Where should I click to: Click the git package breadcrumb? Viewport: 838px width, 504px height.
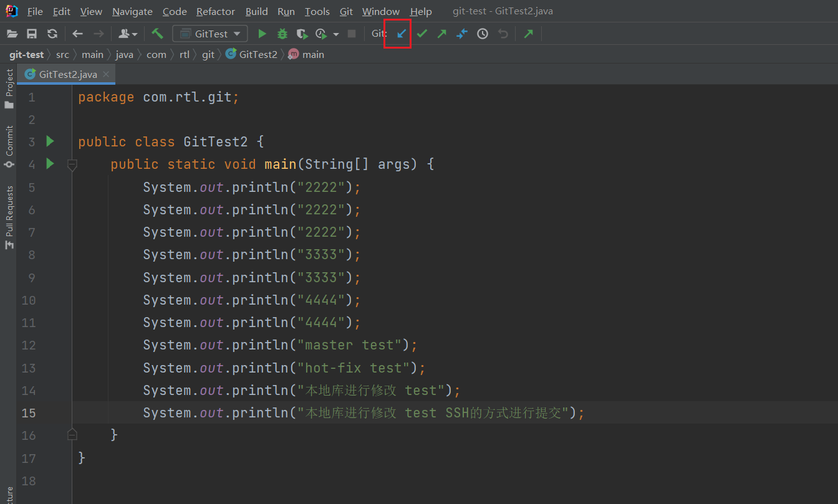[208, 55]
